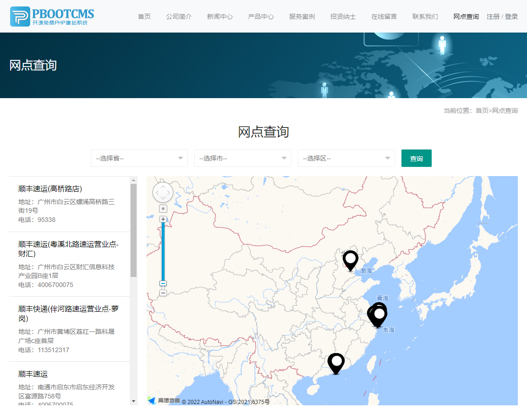Click the pan-up arrow on map compass control

pos(163,187)
